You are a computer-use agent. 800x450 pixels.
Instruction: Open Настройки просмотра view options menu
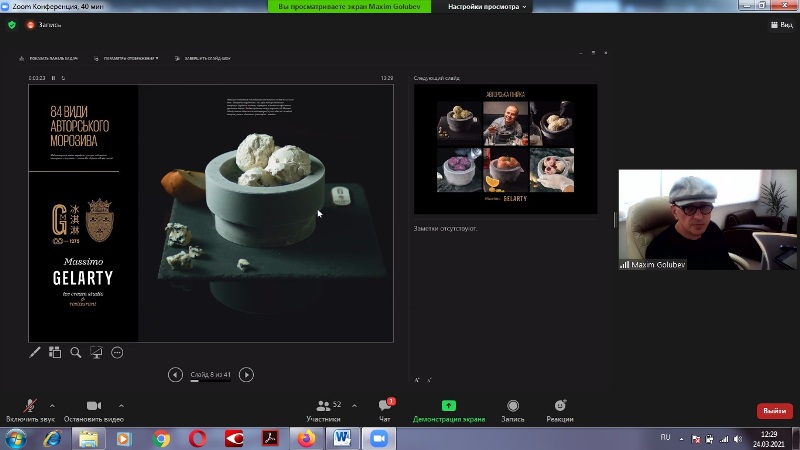point(488,6)
